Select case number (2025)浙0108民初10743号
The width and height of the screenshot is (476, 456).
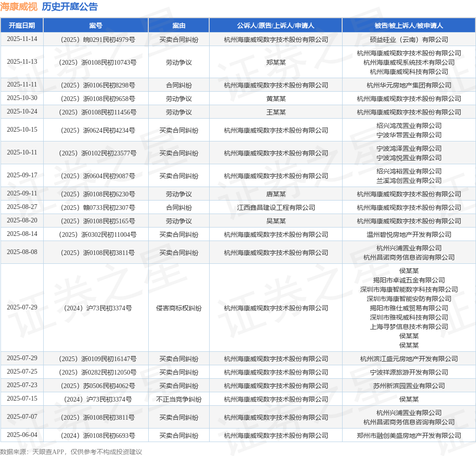click(x=98, y=62)
